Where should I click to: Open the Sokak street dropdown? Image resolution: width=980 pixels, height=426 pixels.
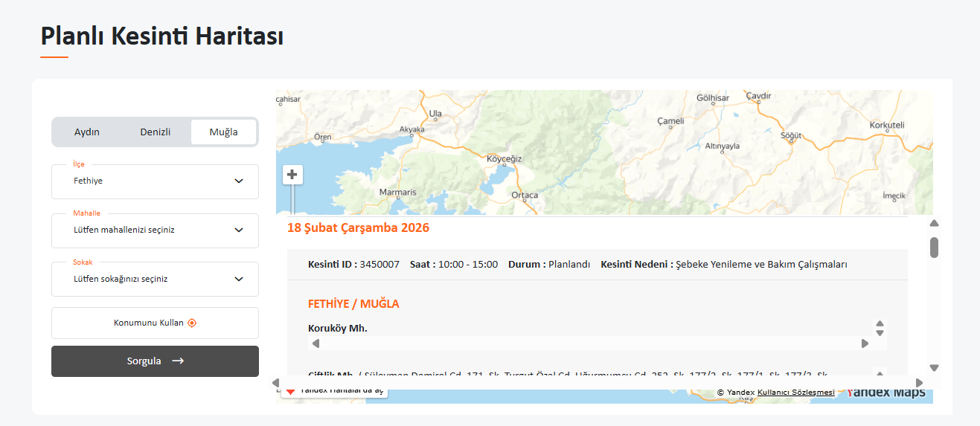(155, 280)
